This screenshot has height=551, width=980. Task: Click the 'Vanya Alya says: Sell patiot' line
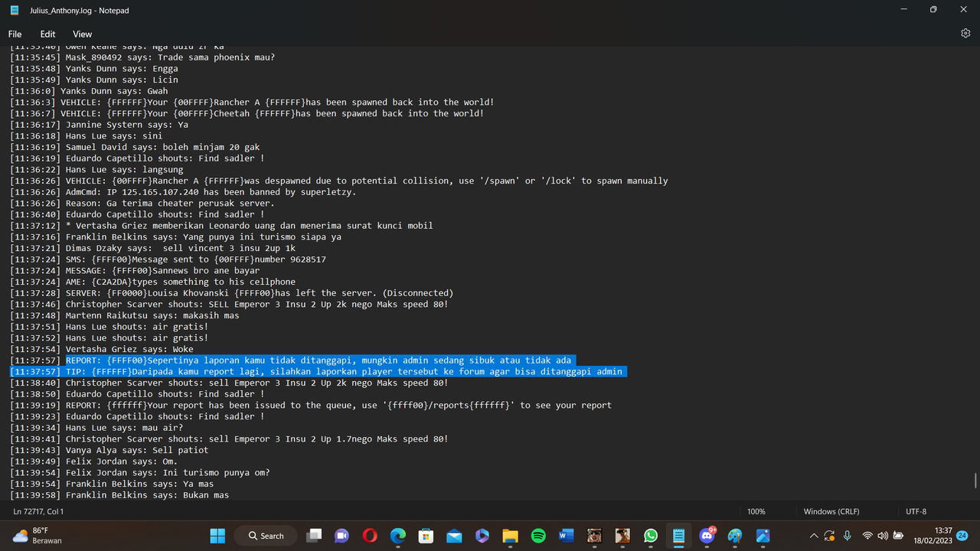(109, 450)
